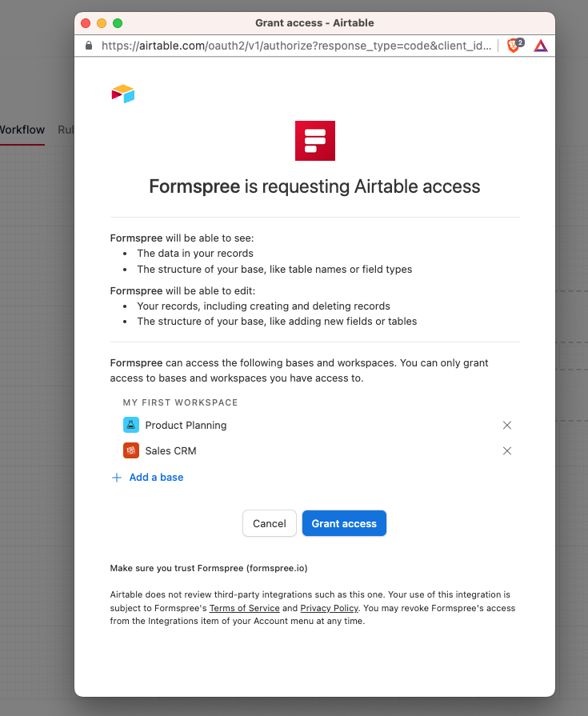Open the Add a base link
Screen dimensions: 588x716
pos(156,478)
